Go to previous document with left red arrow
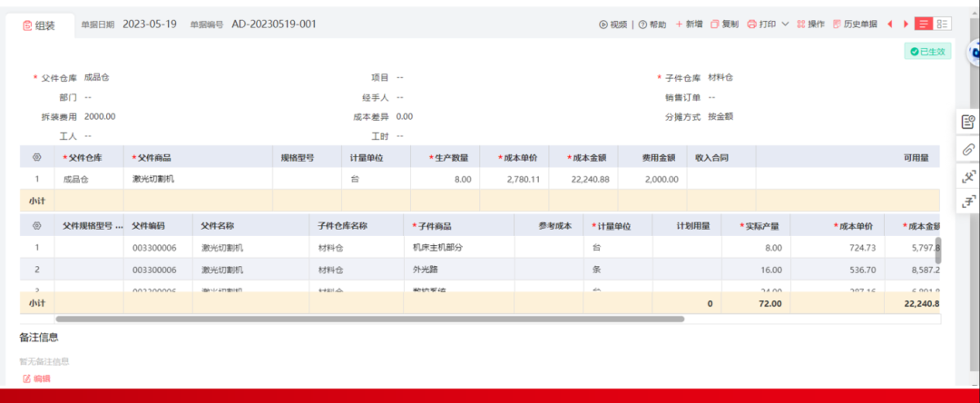This screenshot has width=980, height=403. pyautogui.click(x=890, y=25)
